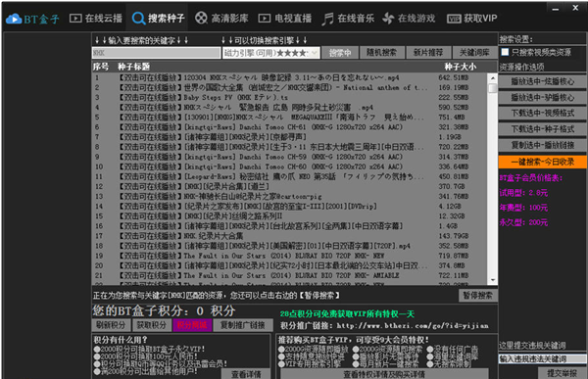
Task: Click the 积分推广链接 bthezi.com URL
Action: click(x=413, y=325)
